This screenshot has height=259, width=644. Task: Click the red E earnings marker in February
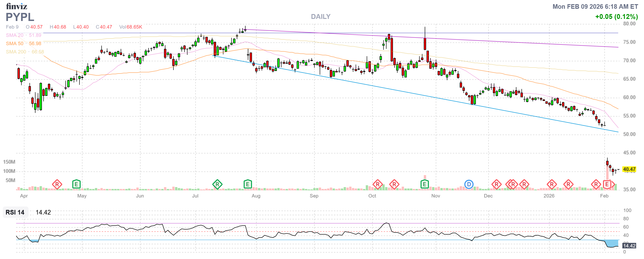coord(607,185)
